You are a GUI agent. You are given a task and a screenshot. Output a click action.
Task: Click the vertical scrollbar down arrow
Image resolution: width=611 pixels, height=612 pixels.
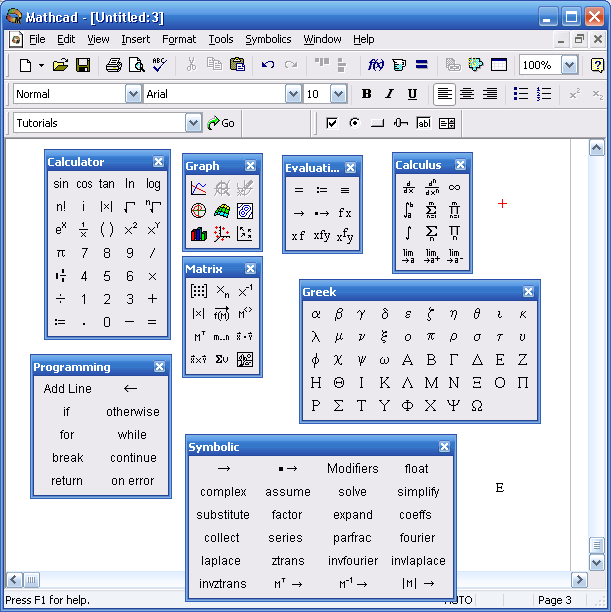(597, 562)
